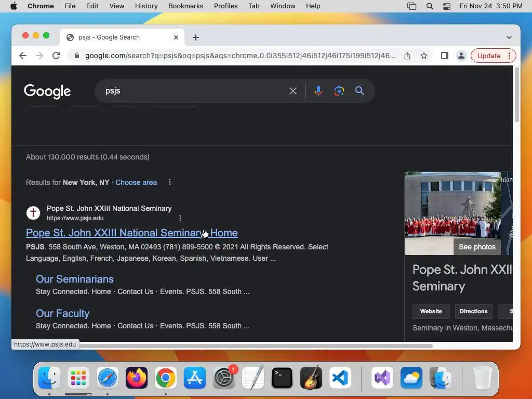Open Finder from the Dock
The height and width of the screenshot is (399, 532).
point(49,378)
